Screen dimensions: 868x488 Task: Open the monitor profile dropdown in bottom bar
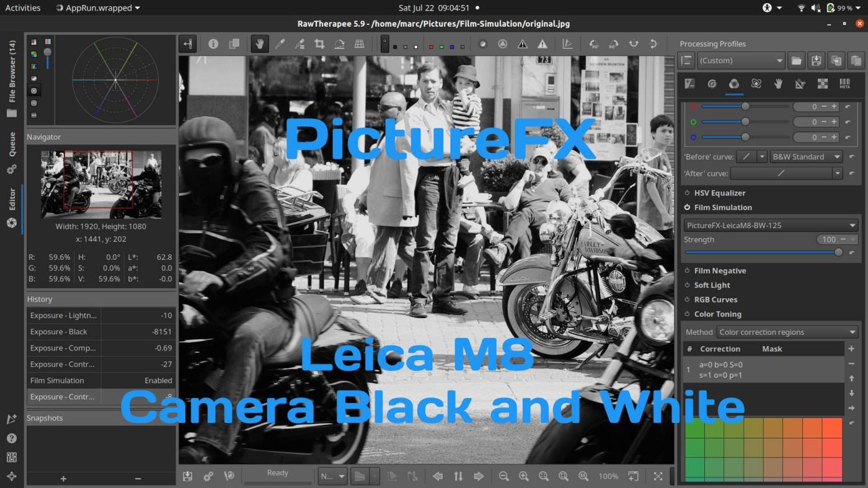coord(333,476)
